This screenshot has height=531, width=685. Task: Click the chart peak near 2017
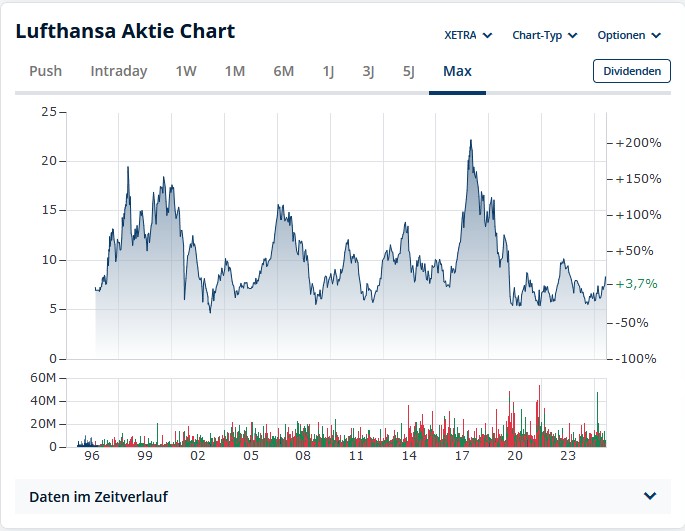[470, 141]
